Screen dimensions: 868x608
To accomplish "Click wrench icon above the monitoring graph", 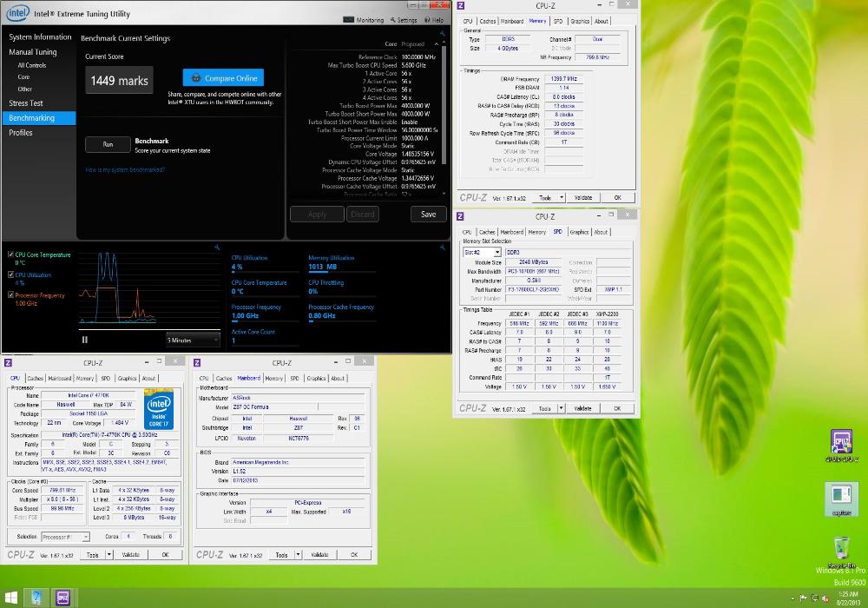I will coord(217,247).
